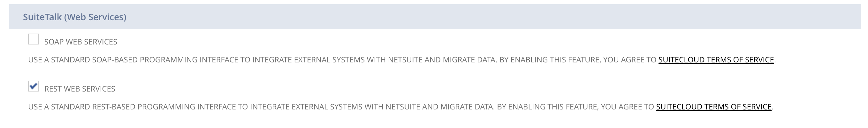Select the word SuiteTalk in the header
The width and height of the screenshot is (868, 128).
pyautogui.click(x=42, y=17)
